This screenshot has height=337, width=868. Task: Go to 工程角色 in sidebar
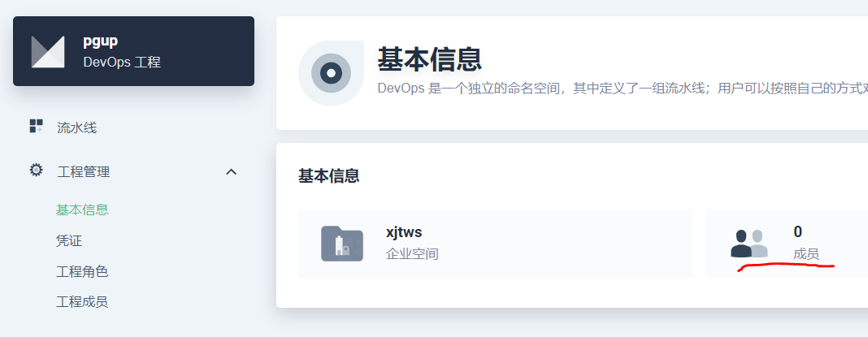(82, 272)
